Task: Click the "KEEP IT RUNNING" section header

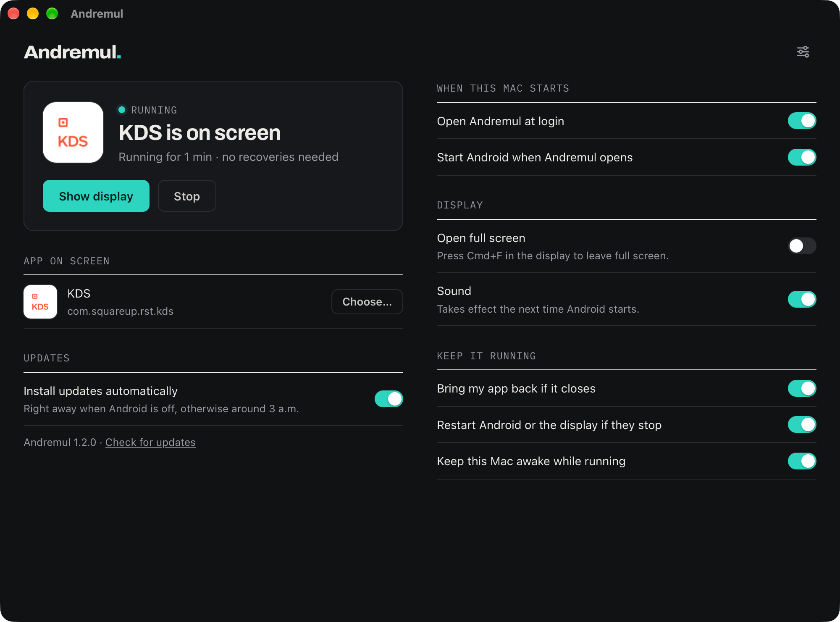Action: point(486,356)
